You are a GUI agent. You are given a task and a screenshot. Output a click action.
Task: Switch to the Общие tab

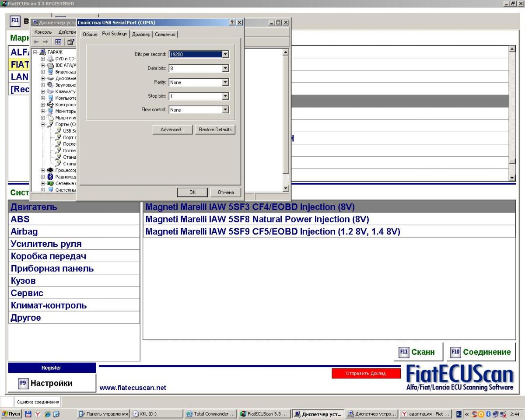click(90, 35)
